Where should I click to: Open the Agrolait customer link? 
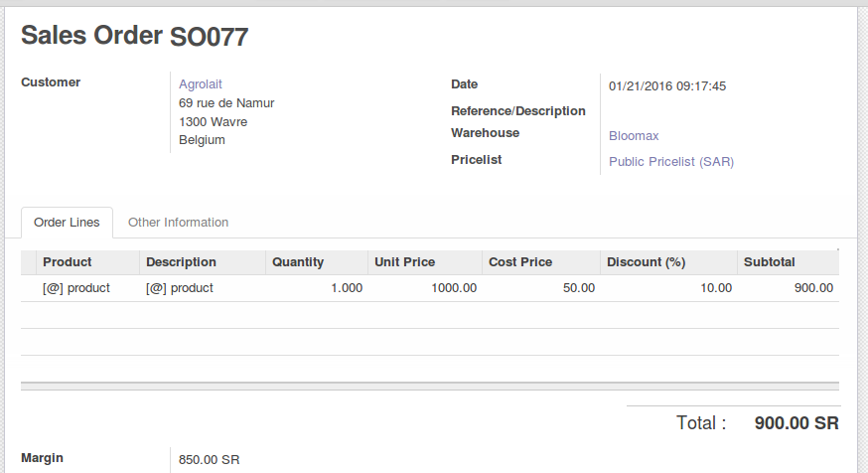click(200, 84)
